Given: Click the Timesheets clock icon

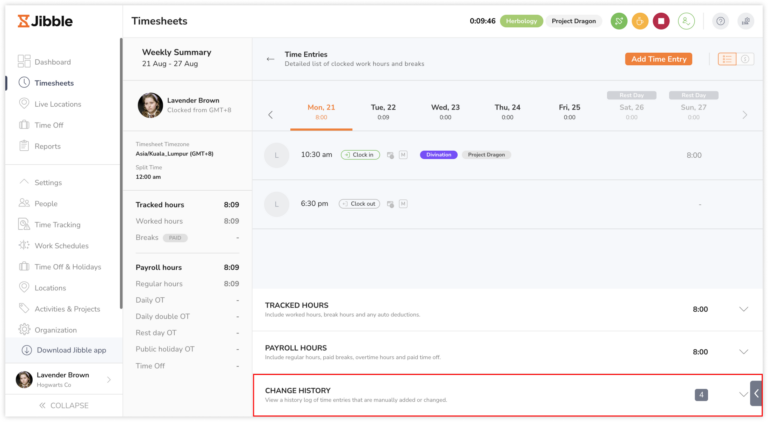Looking at the screenshot, I should [24, 82].
